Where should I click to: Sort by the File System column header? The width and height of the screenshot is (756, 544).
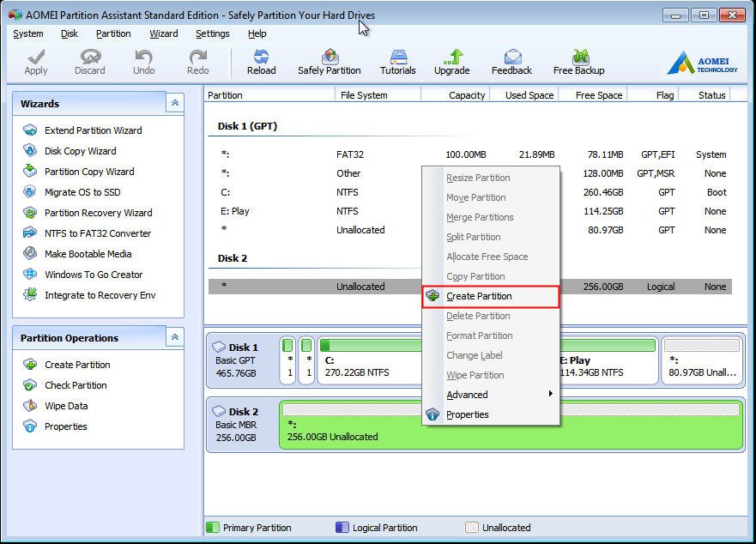[x=378, y=95]
